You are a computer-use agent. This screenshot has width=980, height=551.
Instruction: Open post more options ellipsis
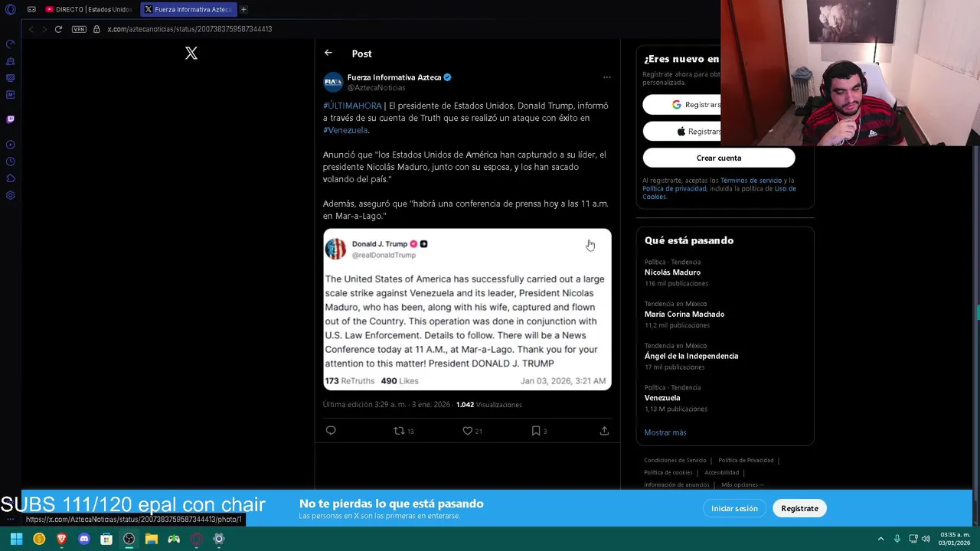(x=607, y=77)
